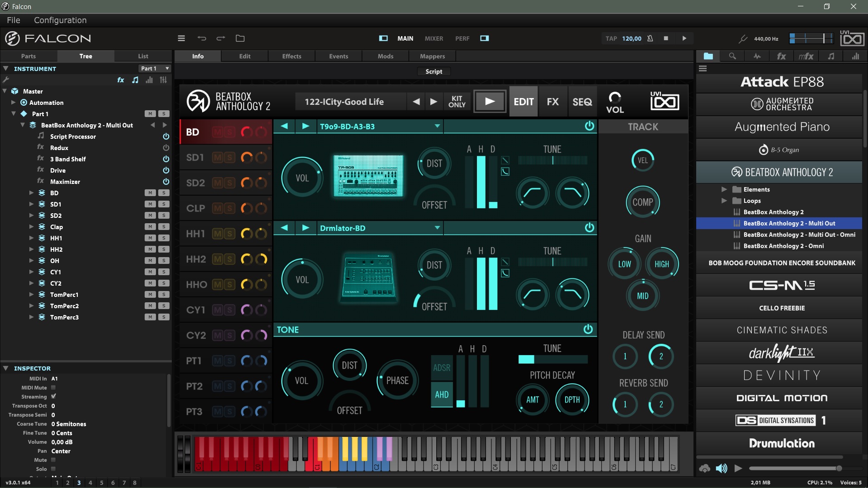
Task: Open the hamburger menu icon in header
Action: [x=181, y=38]
